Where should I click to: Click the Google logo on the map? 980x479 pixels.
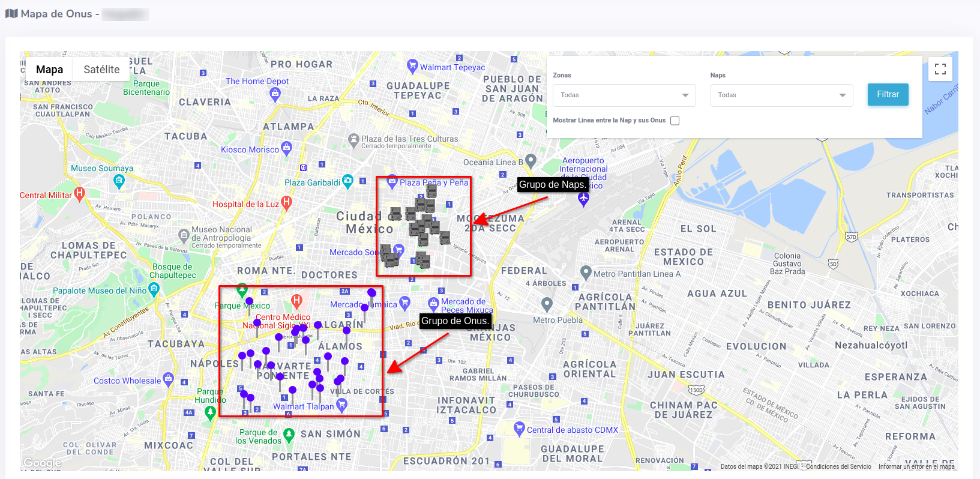(x=42, y=463)
